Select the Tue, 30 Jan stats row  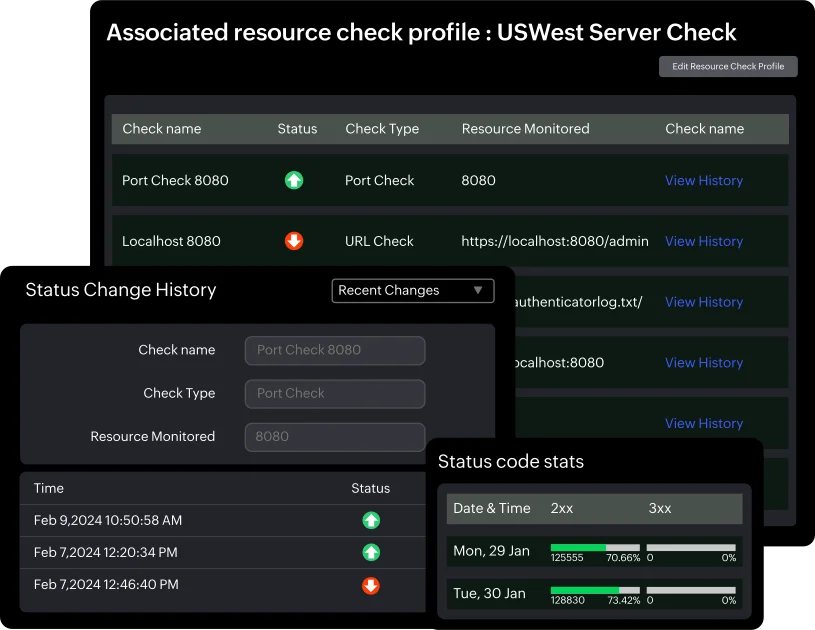click(x=489, y=594)
